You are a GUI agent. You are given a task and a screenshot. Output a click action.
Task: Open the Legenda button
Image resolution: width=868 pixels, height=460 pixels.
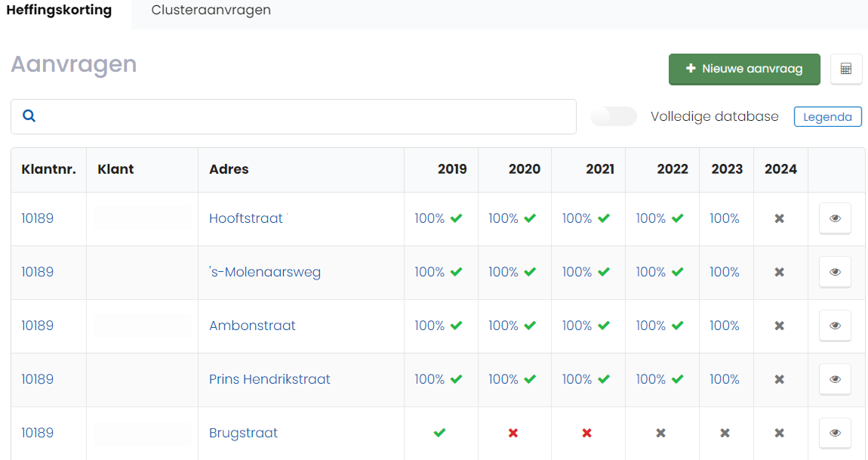(x=827, y=116)
